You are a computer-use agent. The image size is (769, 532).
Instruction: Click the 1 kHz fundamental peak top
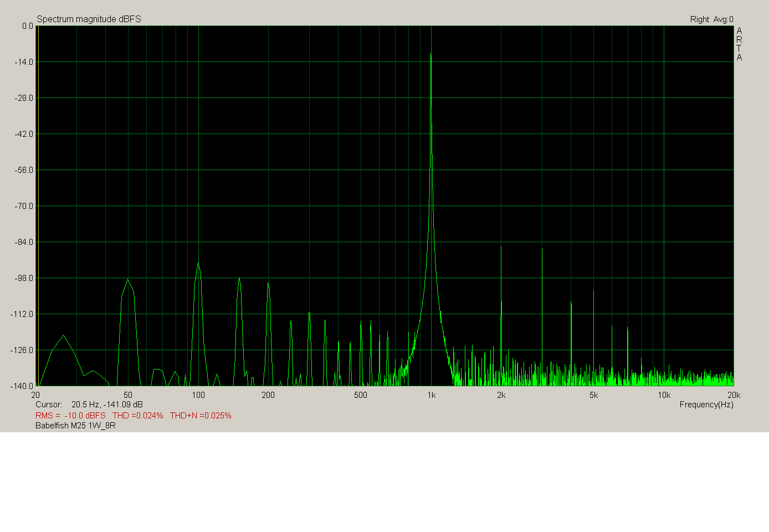(x=431, y=54)
